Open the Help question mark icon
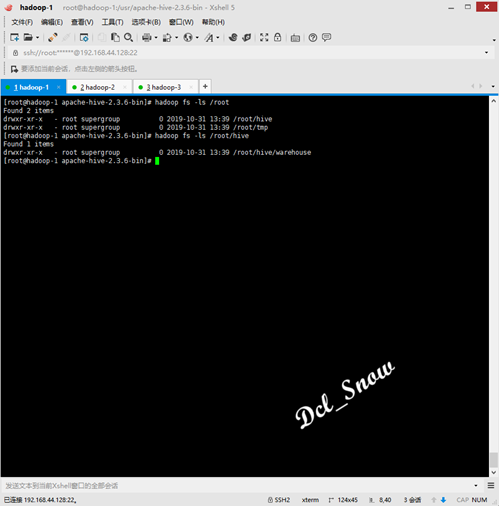This screenshot has height=506, width=499. (313, 38)
